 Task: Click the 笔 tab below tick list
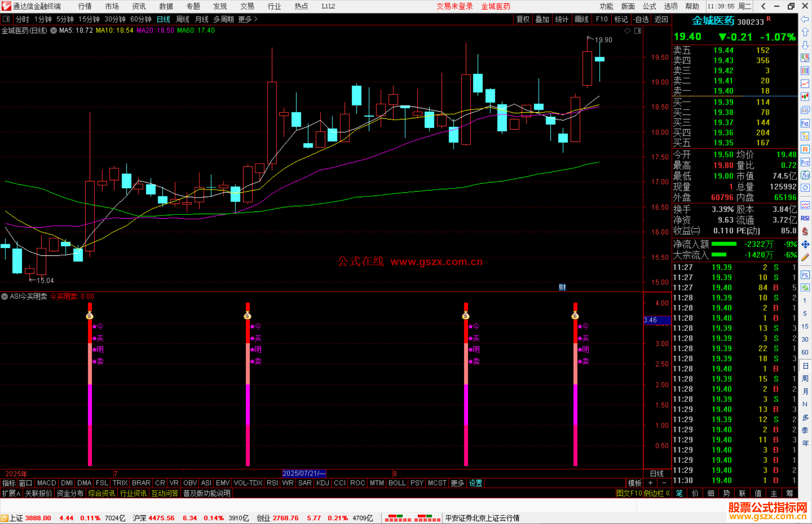tap(679, 493)
